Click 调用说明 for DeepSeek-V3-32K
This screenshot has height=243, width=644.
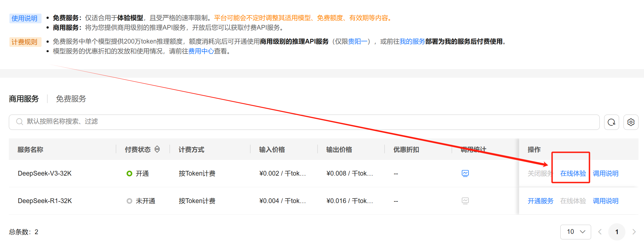point(606,173)
